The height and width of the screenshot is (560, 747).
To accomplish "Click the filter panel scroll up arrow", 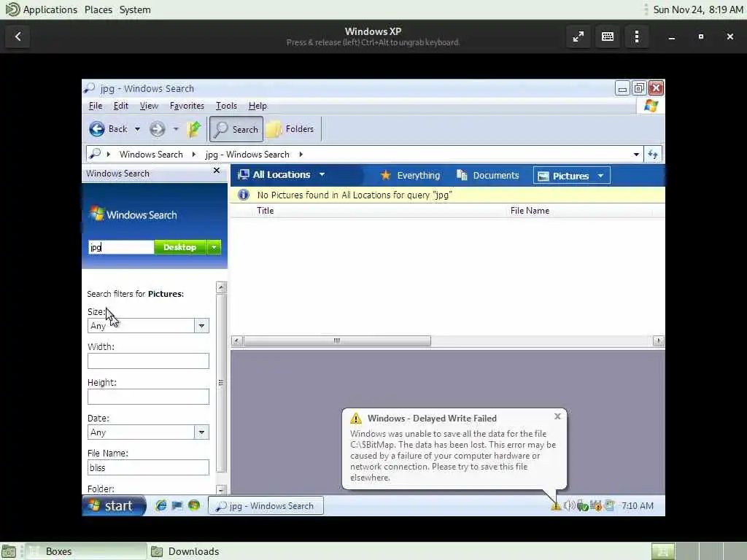I will 221,287.
